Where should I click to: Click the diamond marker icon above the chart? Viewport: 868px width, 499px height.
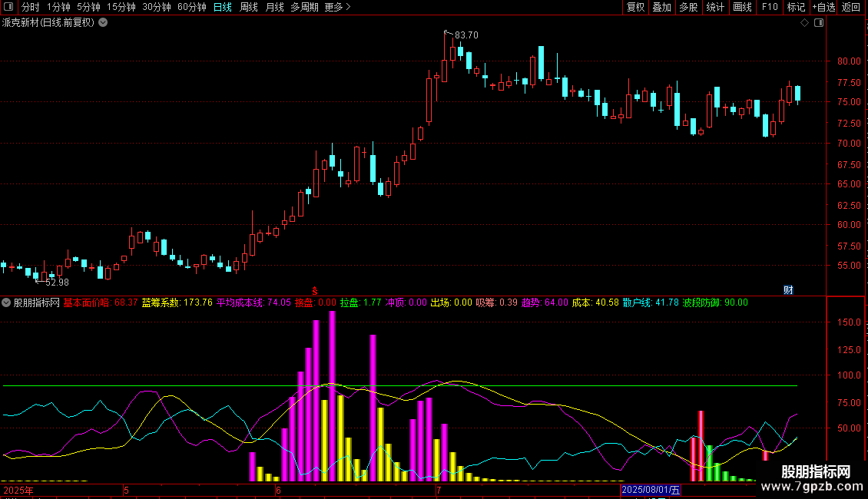(805, 23)
